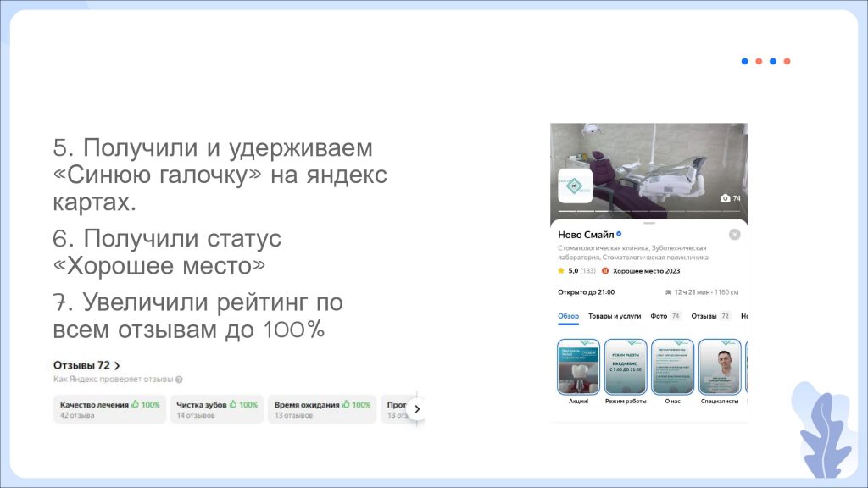This screenshot has width=868, height=488.
Task: Switch to the Фото 74 tab
Action: click(665, 316)
